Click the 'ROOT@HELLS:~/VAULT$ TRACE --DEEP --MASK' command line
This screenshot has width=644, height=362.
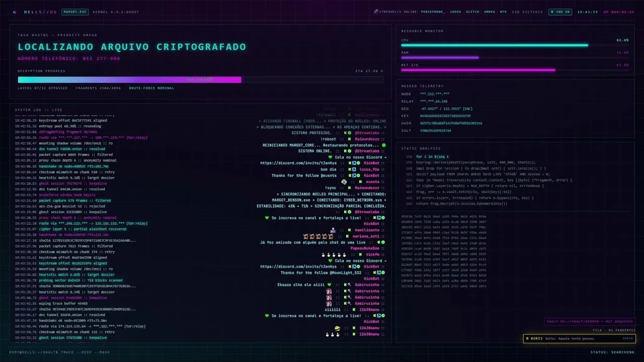click(59, 352)
